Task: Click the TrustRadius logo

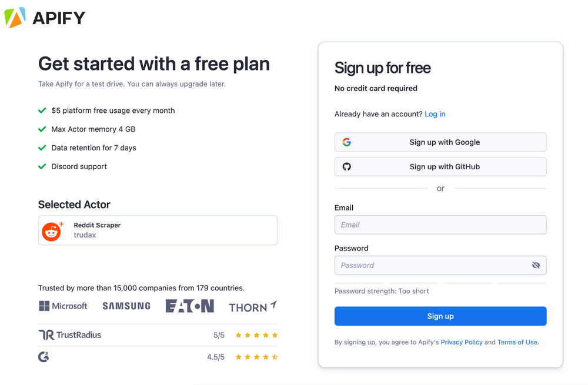Action: [70, 335]
